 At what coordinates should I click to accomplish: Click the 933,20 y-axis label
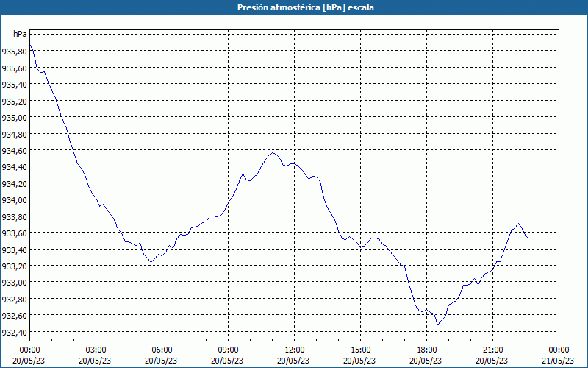[x=14, y=266]
